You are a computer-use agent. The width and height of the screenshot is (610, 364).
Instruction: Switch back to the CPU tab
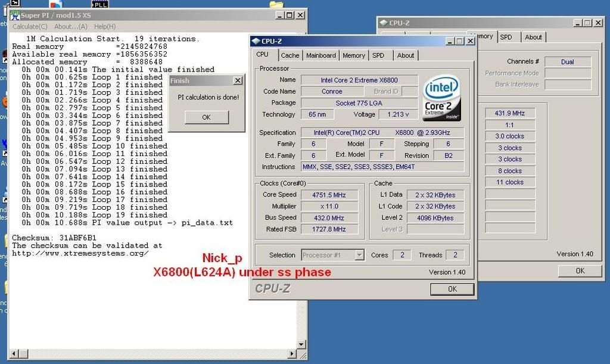(x=263, y=55)
